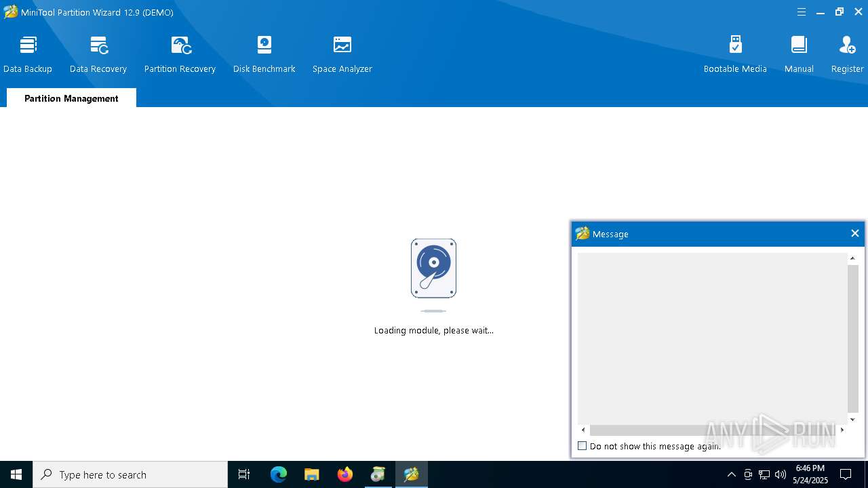Image resolution: width=868 pixels, height=488 pixels.
Task: Open the Partition Recovery wizard
Action: point(180,54)
